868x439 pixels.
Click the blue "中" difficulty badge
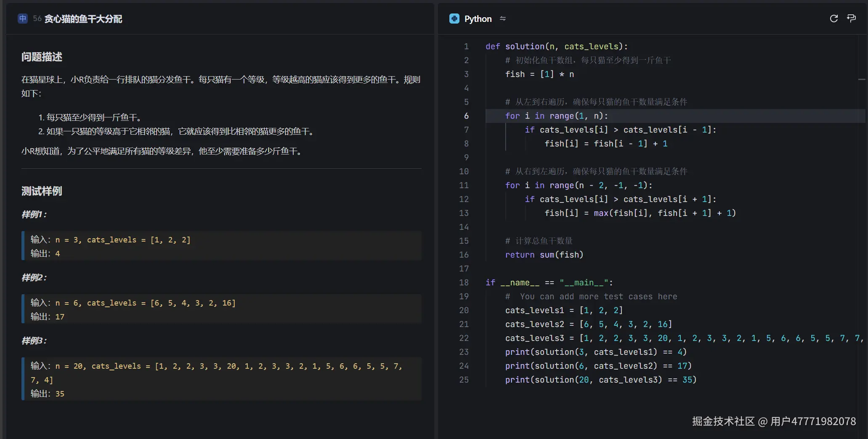pos(23,19)
